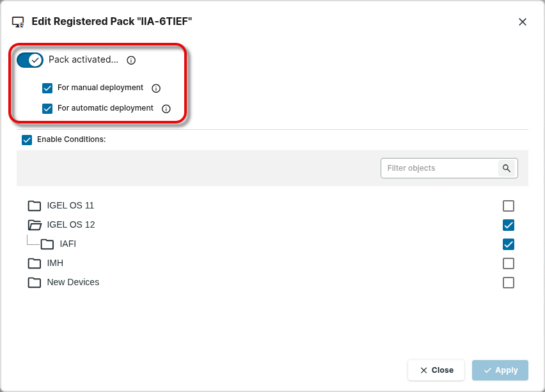The image size is (545, 392).
Task: Close the dialog with the X icon
Action: [523, 22]
